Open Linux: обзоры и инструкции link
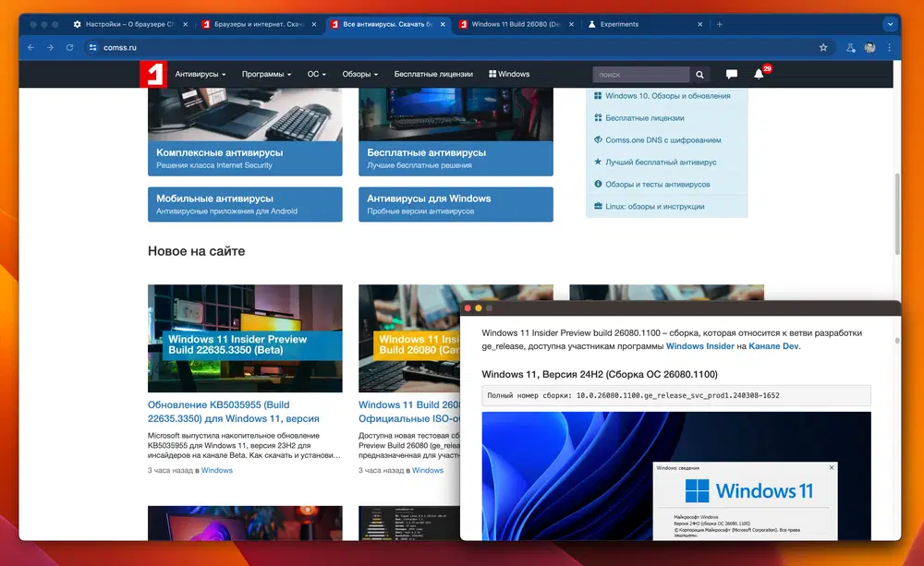924x566 pixels. (655, 206)
